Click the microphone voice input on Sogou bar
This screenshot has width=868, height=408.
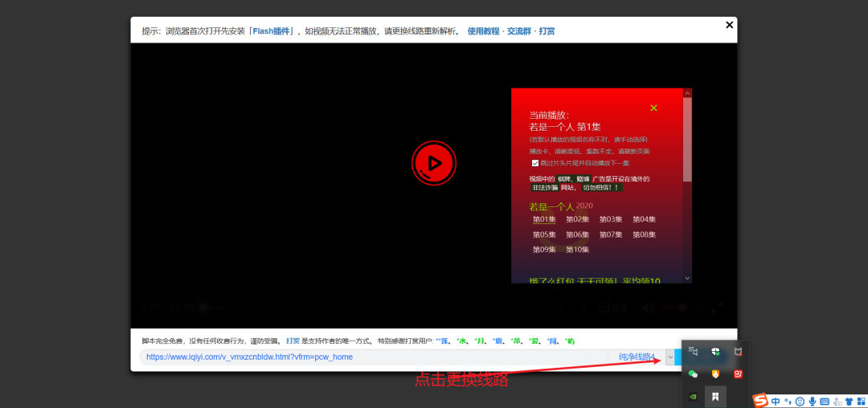tap(812, 402)
